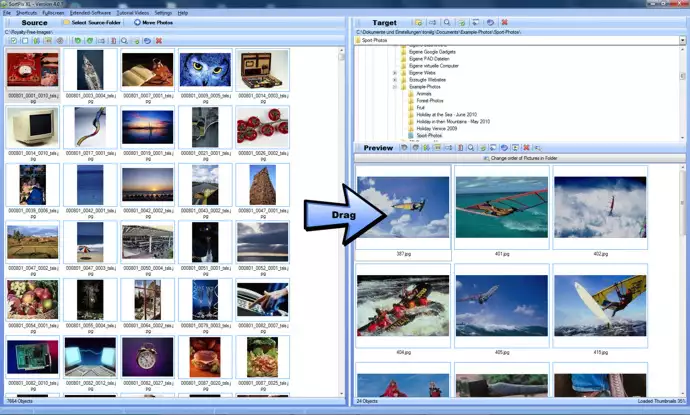Click the red X icon in Target toolbar
Image resolution: width=690 pixels, height=415 pixels.
point(503,22)
